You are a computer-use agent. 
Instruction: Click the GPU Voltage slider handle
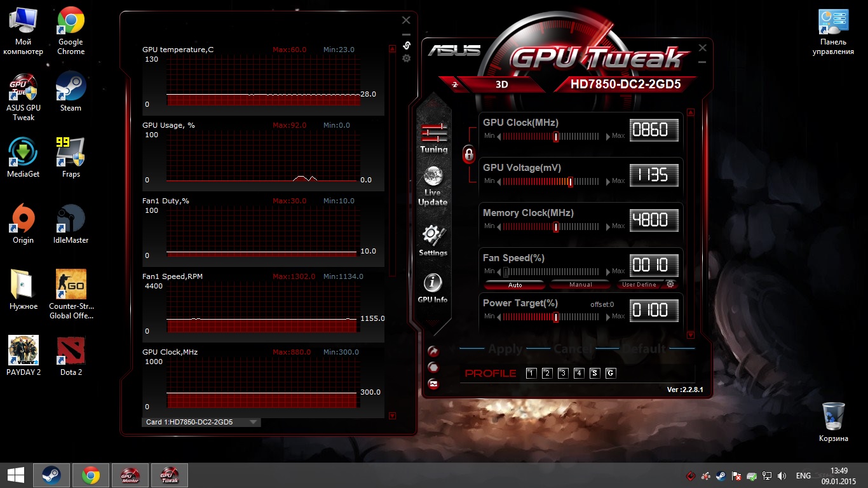coord(570,182)
